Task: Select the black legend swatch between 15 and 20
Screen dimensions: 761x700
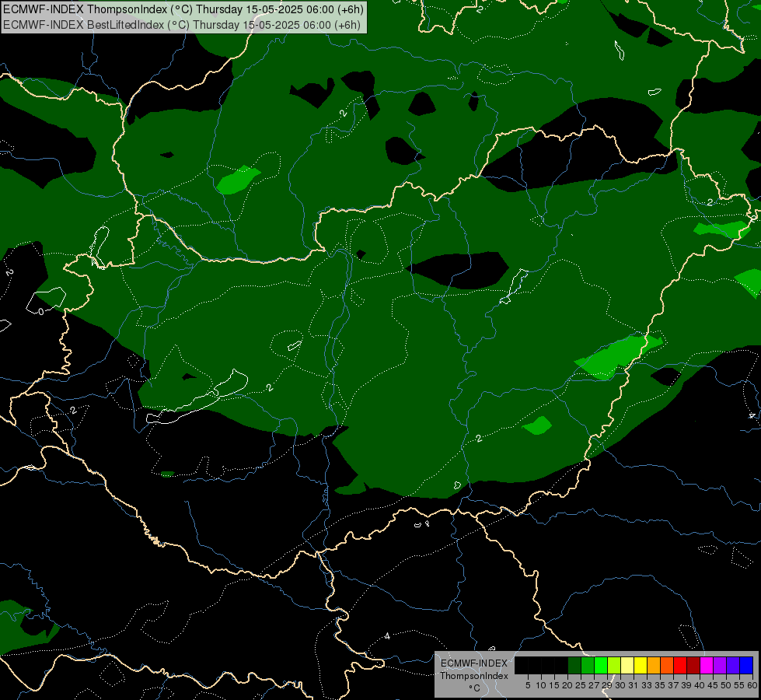Action: pyautogui.click(x=561, y=665)
